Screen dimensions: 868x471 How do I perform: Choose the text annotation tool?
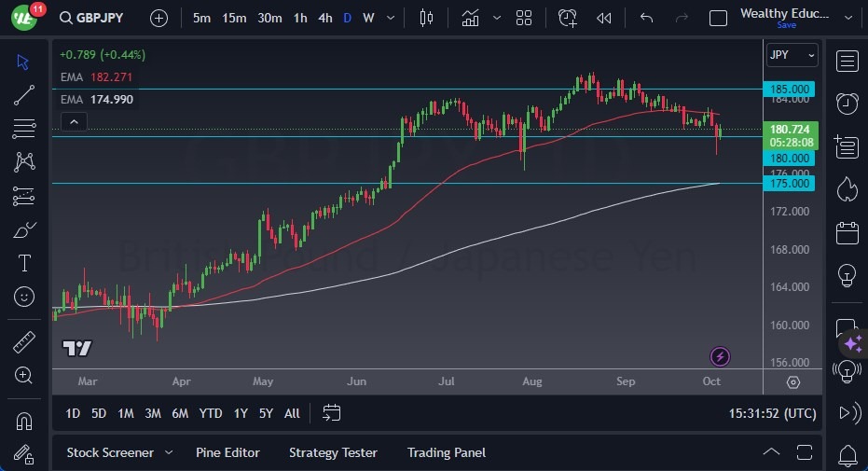point(24,263)
